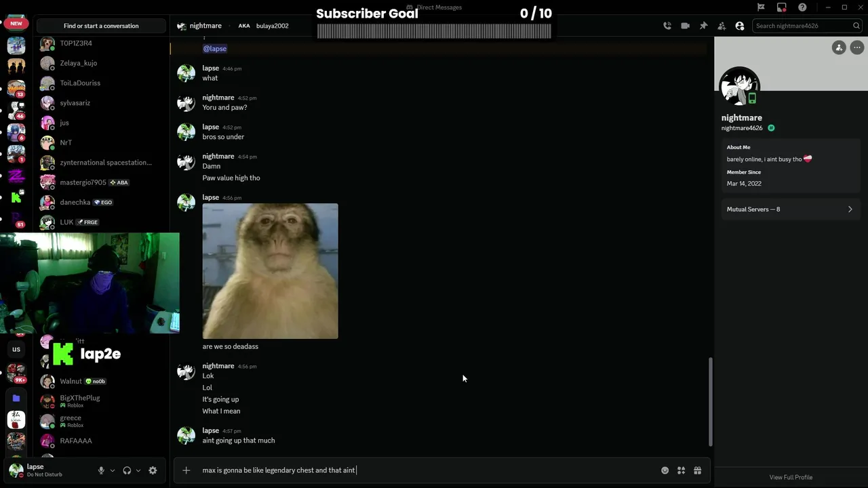Toggle microphone mute
Screen dimensions: 868x488
(x=101, y=470)
